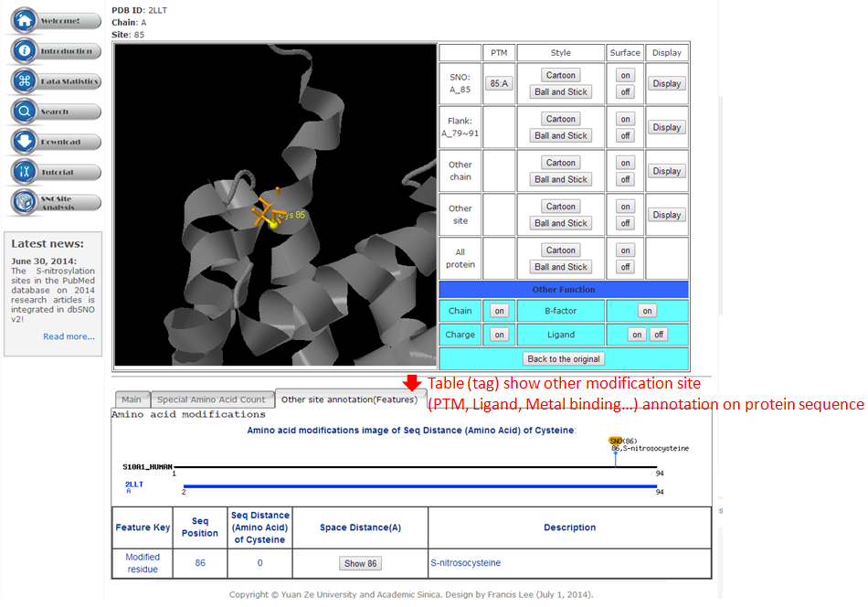868x607 pixels.
Task: Click the Seq Distance value 0 cell
Action: (x=259, y=563)
